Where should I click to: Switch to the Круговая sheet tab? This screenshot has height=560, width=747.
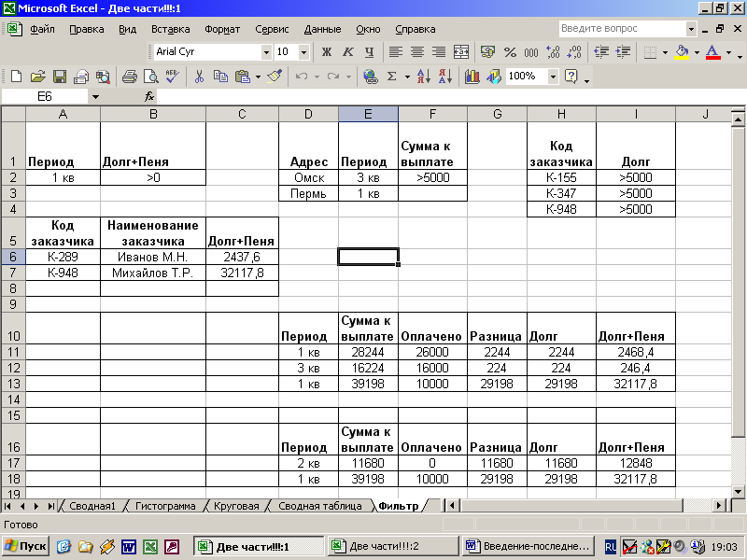point(236,506)
